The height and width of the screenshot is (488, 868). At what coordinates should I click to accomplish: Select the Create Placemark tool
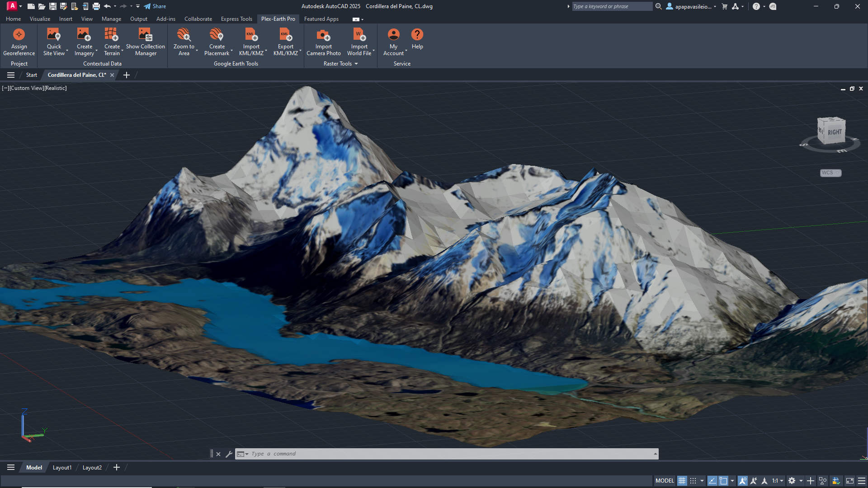217,40
